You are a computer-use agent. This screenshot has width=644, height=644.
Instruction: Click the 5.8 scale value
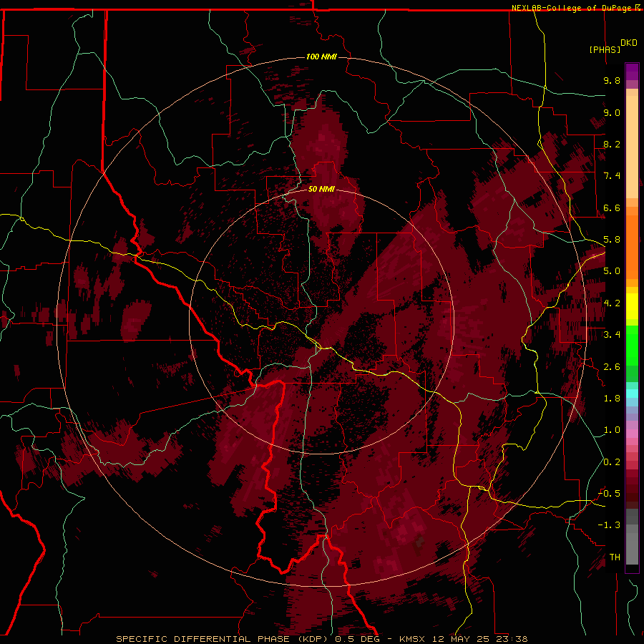[612, 240]
